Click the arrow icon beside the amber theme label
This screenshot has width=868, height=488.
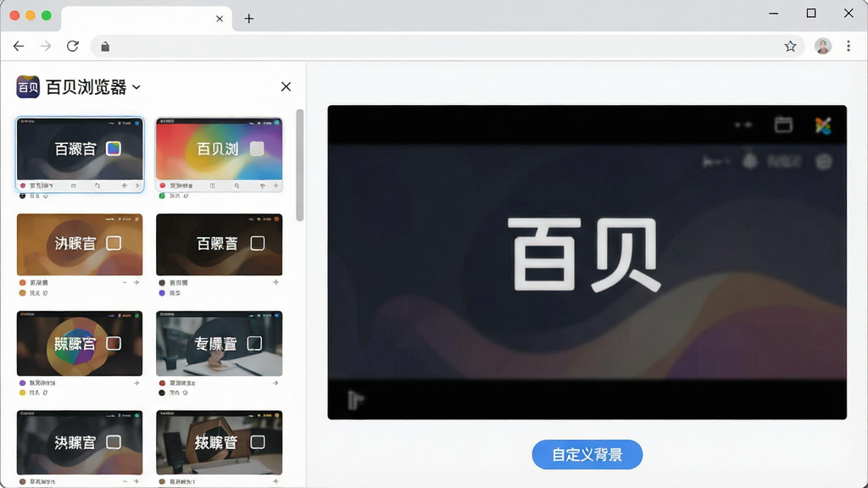(x=136, y=283)
